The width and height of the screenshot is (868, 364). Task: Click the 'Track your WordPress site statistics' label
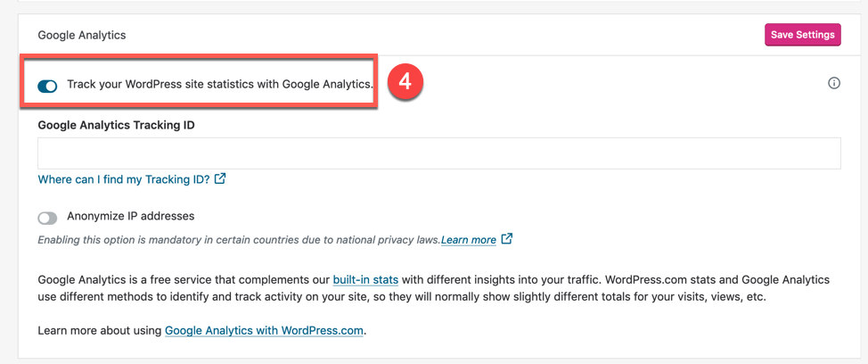[220, 85]
